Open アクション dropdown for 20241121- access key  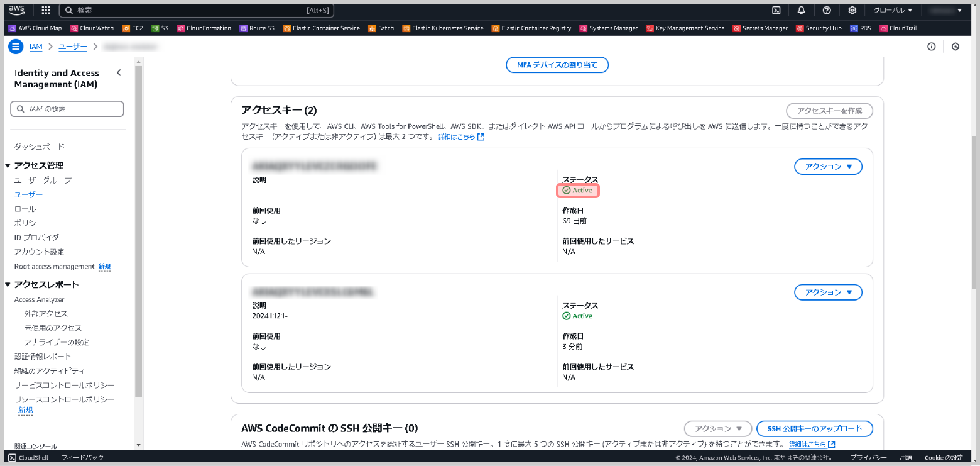828,292
